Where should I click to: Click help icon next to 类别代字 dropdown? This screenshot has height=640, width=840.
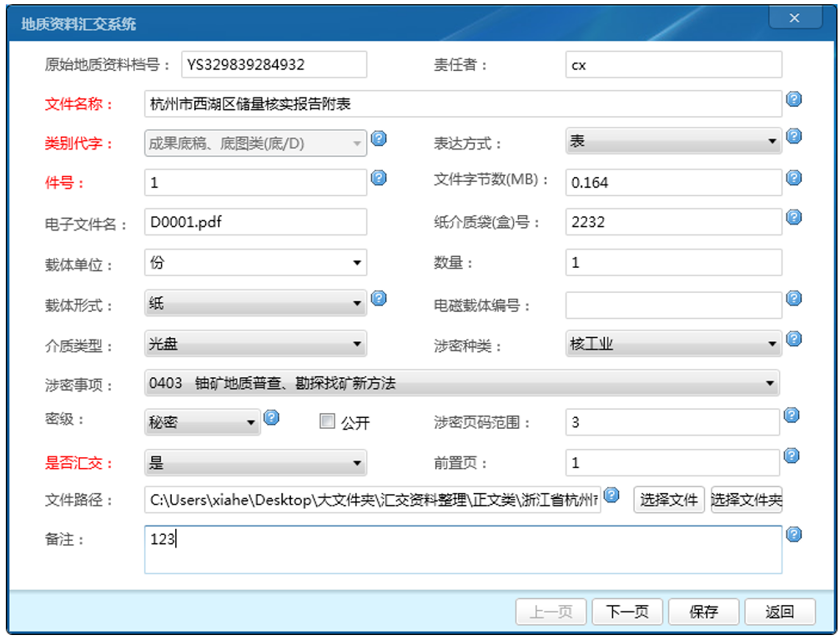[x=379, y=139]
